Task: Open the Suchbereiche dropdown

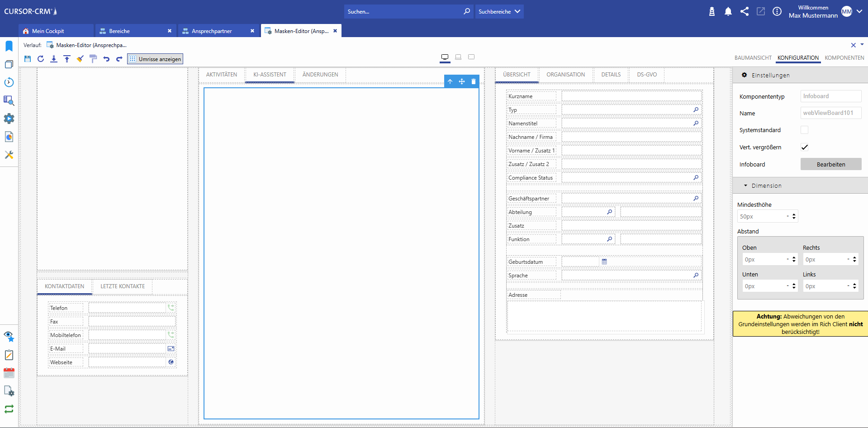Action: click(499, 12)
